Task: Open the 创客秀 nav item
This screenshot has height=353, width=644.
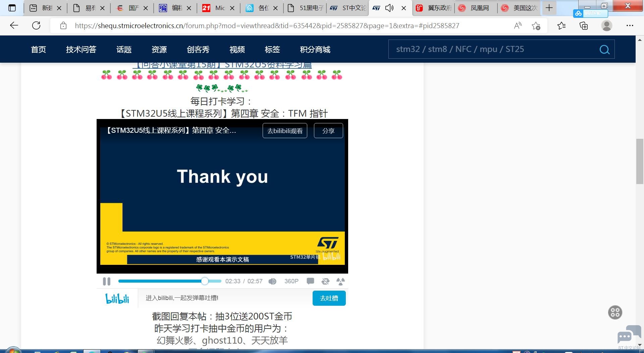Action: (x=198, y=50)
